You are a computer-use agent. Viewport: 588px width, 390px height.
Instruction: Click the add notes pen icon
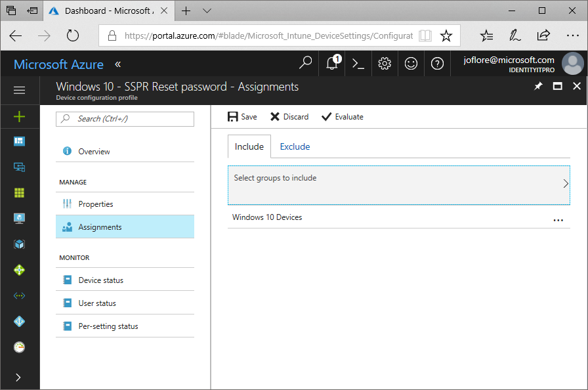point(514,35)
